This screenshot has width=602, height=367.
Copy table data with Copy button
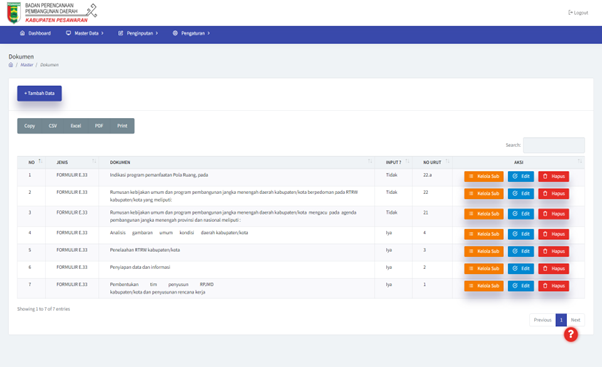[x=29, y=126]
